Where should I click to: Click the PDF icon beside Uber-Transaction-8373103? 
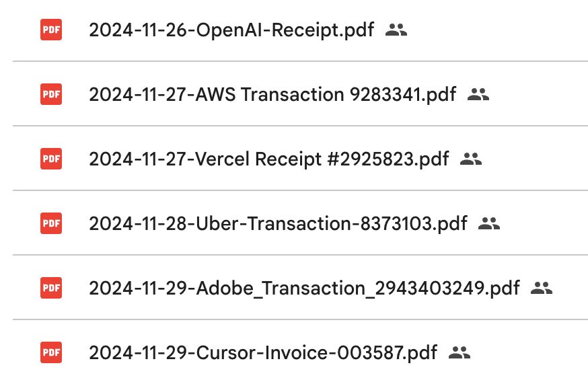click(51, 223)
